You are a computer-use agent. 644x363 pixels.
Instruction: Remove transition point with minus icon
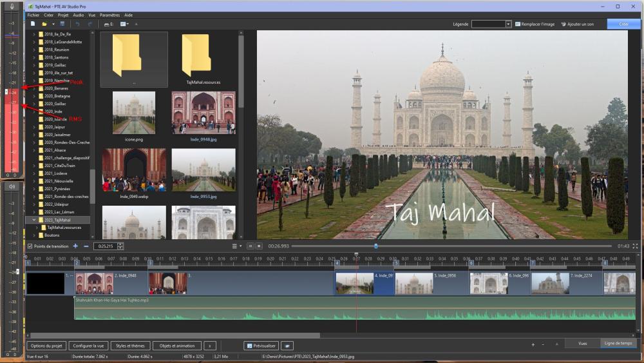(86, 246)
